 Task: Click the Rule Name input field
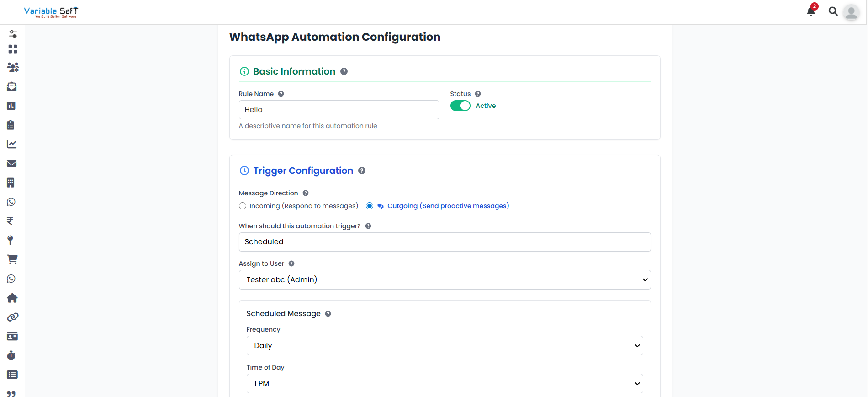click(x=339, y=110)
